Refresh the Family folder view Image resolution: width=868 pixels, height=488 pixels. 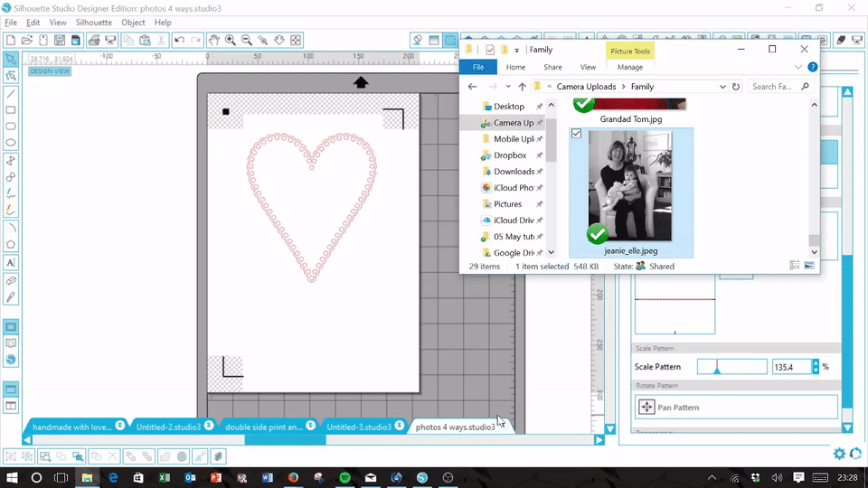tap(736, 87)
